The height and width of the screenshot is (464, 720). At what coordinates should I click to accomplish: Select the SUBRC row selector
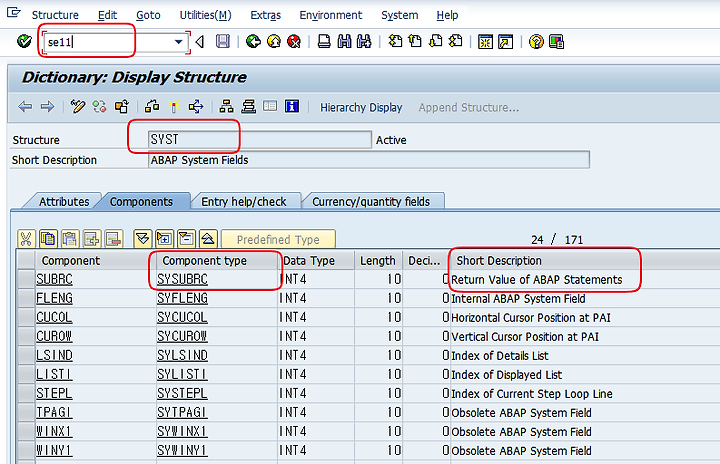pos(26,279)
